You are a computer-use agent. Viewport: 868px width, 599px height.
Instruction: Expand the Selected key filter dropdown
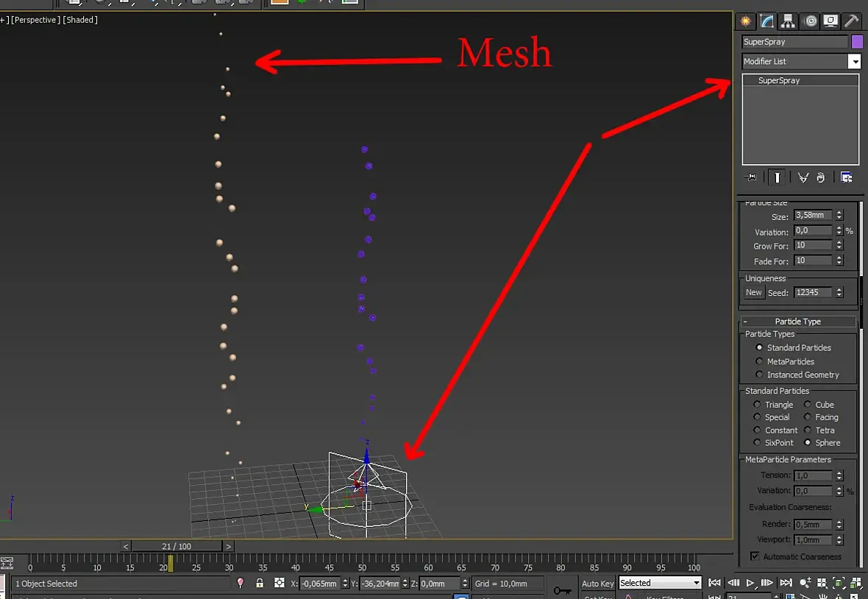point(660,583)
